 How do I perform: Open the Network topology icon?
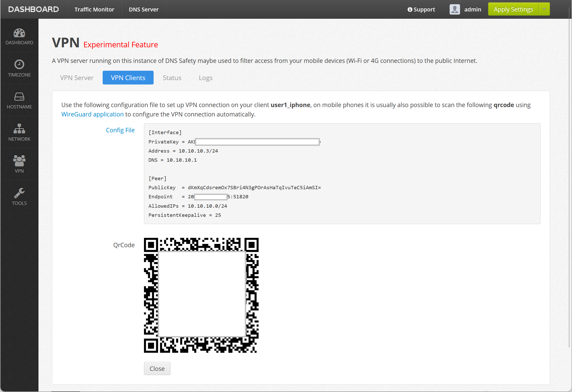click(19, 128)
